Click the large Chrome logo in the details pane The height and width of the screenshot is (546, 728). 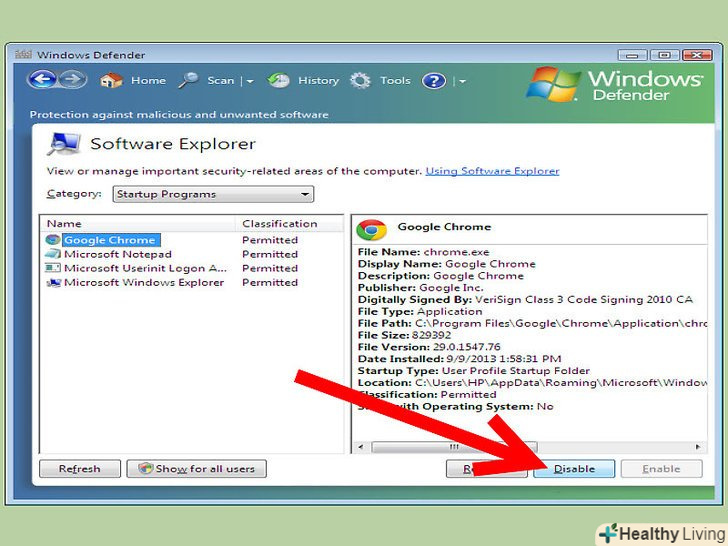[371, 229]
